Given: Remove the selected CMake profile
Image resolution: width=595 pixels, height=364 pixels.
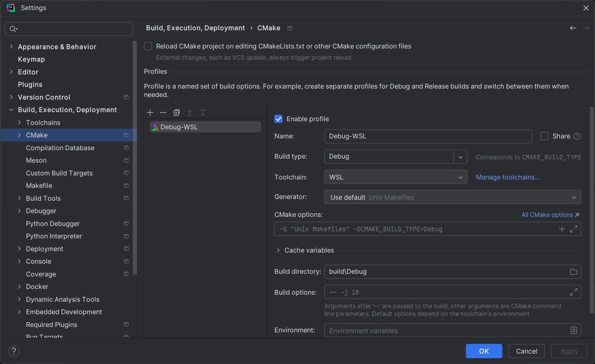Looking at the screenshot, I should [163, 113].
